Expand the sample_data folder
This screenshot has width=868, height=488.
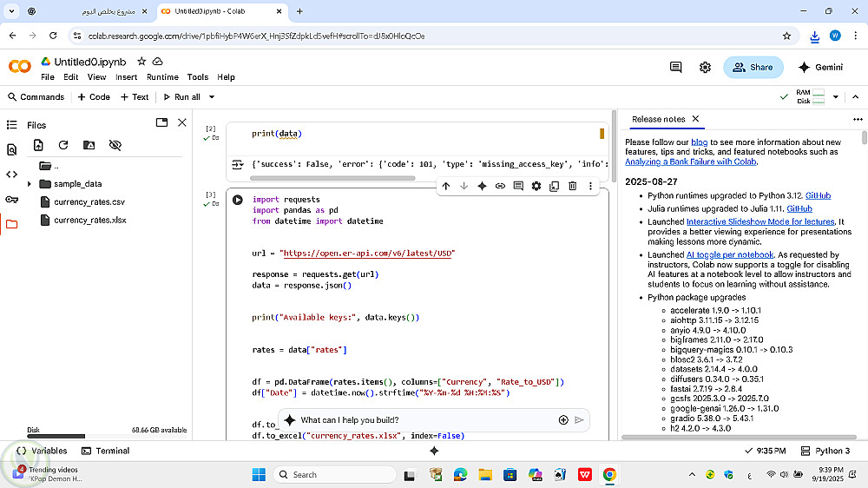tap(30, 184)
